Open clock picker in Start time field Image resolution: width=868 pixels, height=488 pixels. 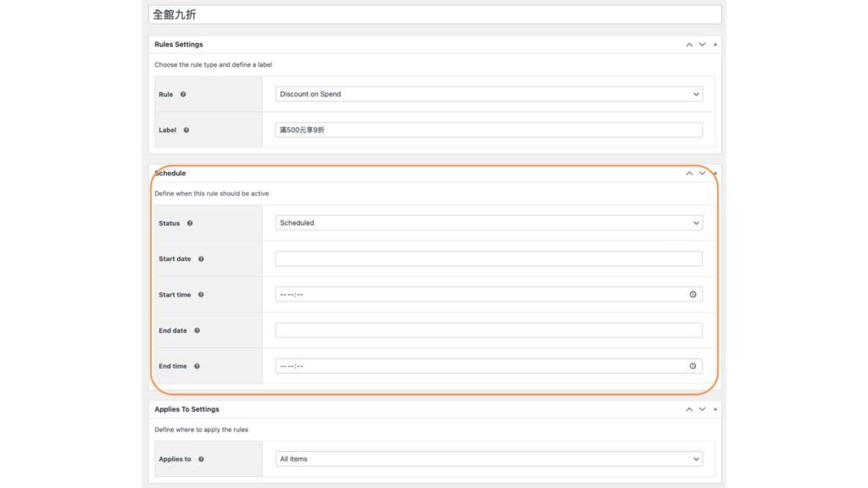coord(693,295)
